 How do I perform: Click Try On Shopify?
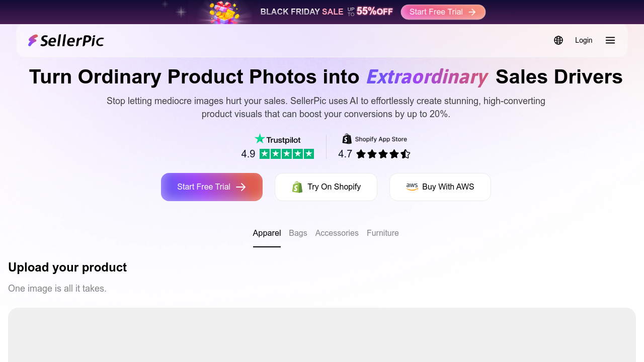326,187
